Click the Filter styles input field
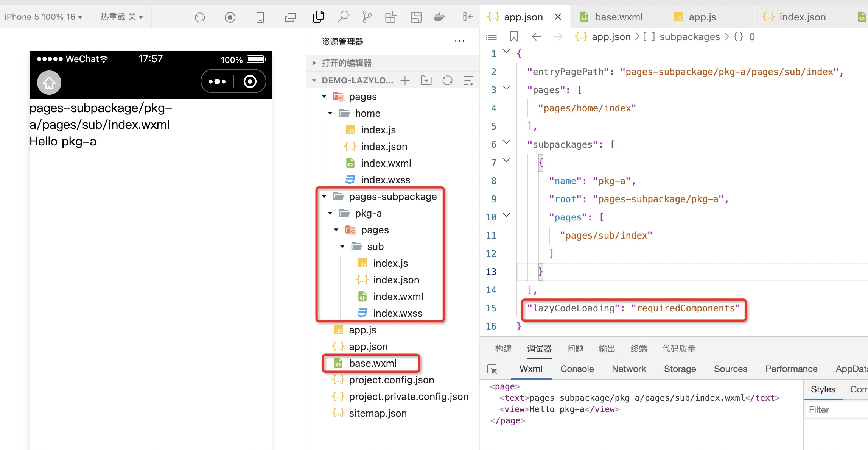The width and height of the screenshot is (868, 450). 836,410
